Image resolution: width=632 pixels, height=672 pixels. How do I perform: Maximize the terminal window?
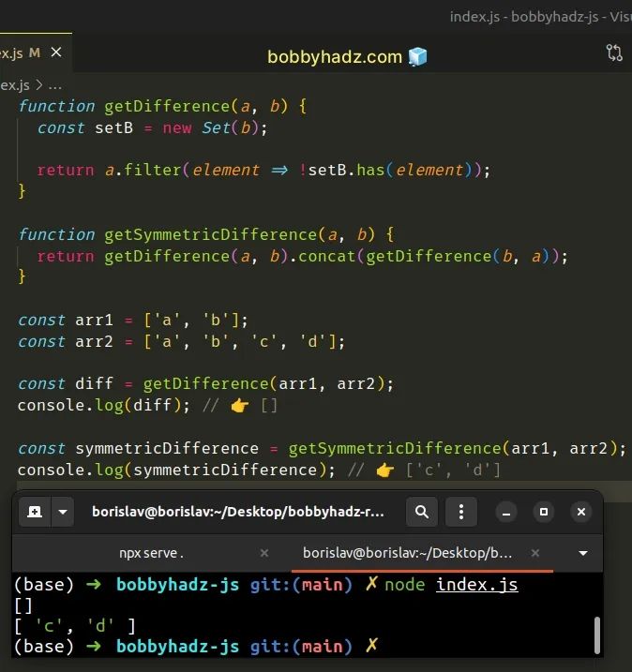point(544,512)
